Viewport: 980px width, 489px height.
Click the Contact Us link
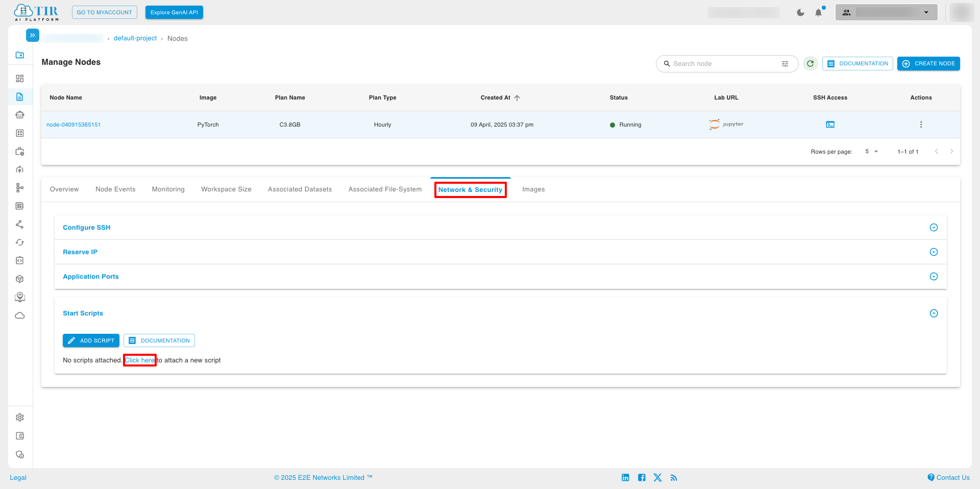coord(948,478)
